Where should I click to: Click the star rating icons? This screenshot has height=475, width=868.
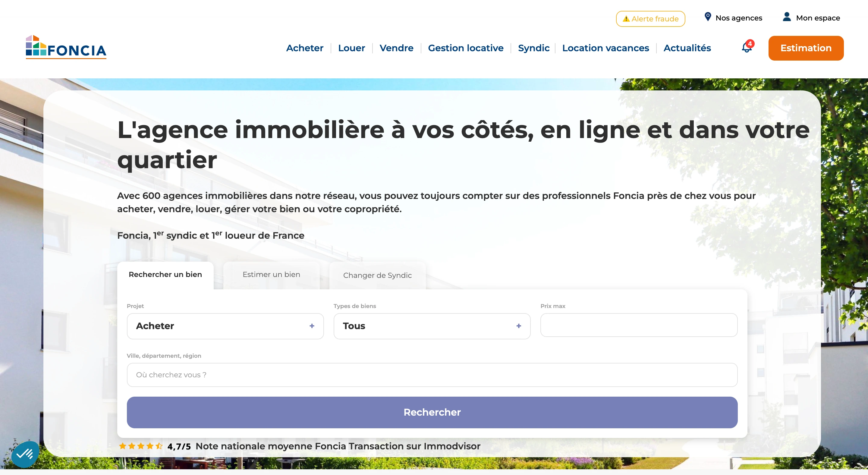point(140,446)
